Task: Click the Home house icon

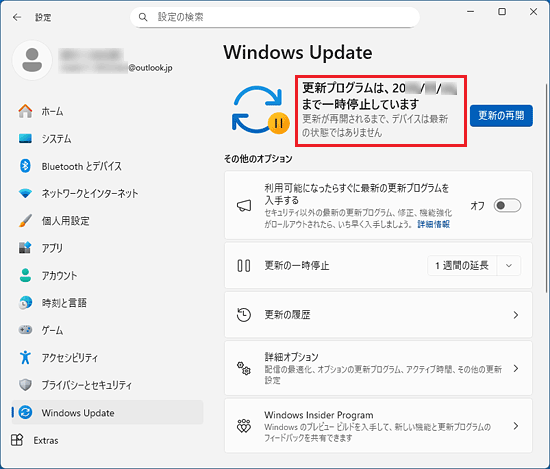Action: tap(25, 111)
